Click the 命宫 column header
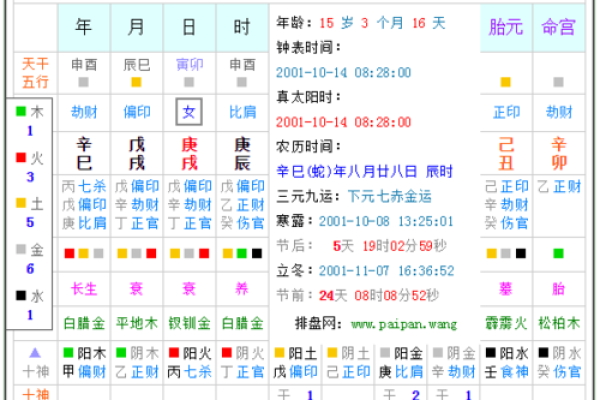Image resolution: width=600 pixels, height=400 pixels. tap(559, 28)
